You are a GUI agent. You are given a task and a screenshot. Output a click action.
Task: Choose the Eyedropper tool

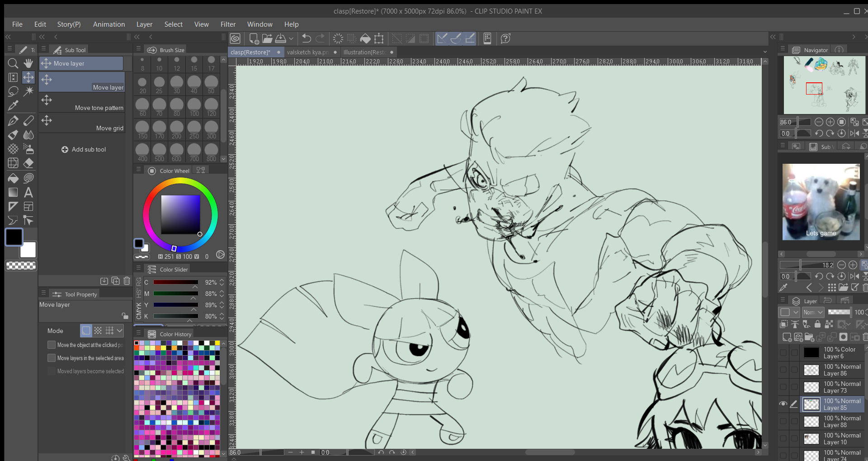click(13, 106)
